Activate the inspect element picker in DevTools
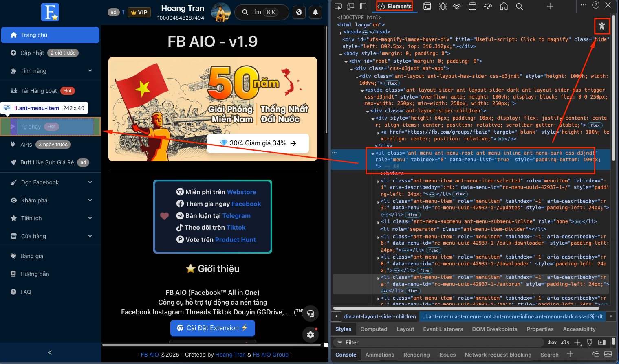 [x=338, y=6]
